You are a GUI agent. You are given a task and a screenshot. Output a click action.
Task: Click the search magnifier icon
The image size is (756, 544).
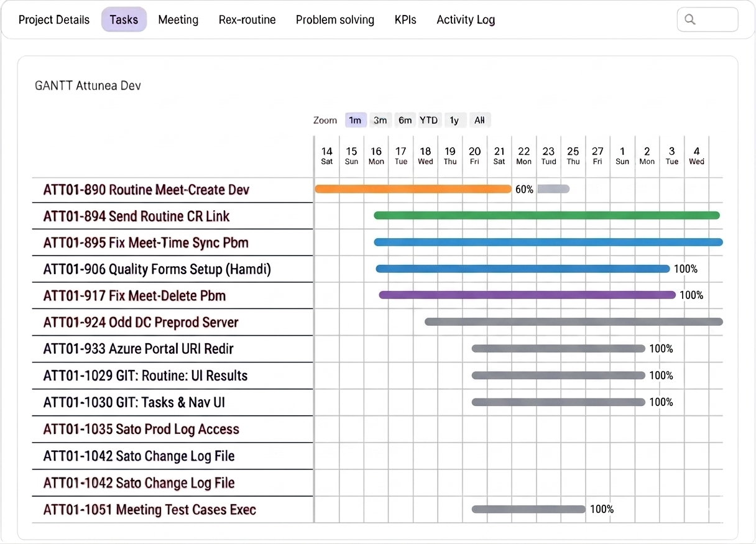click(x=689, y=19)
